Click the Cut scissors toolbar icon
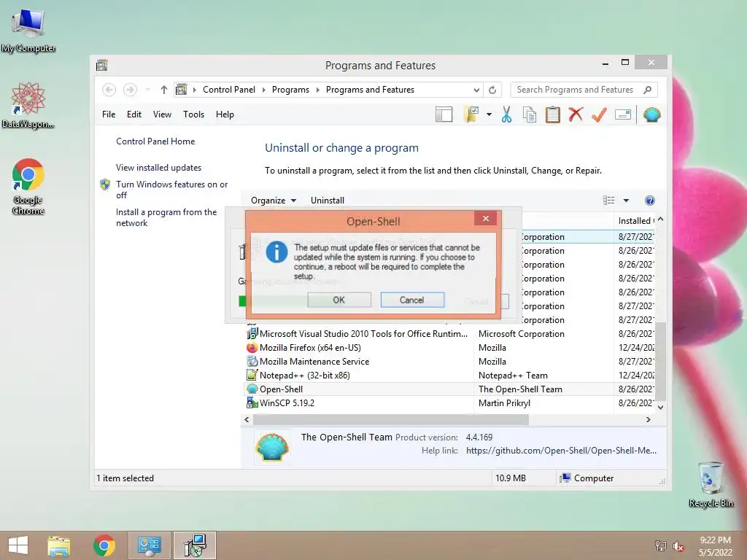This screenshot has height=560, width=747. [x=506, y=114]
